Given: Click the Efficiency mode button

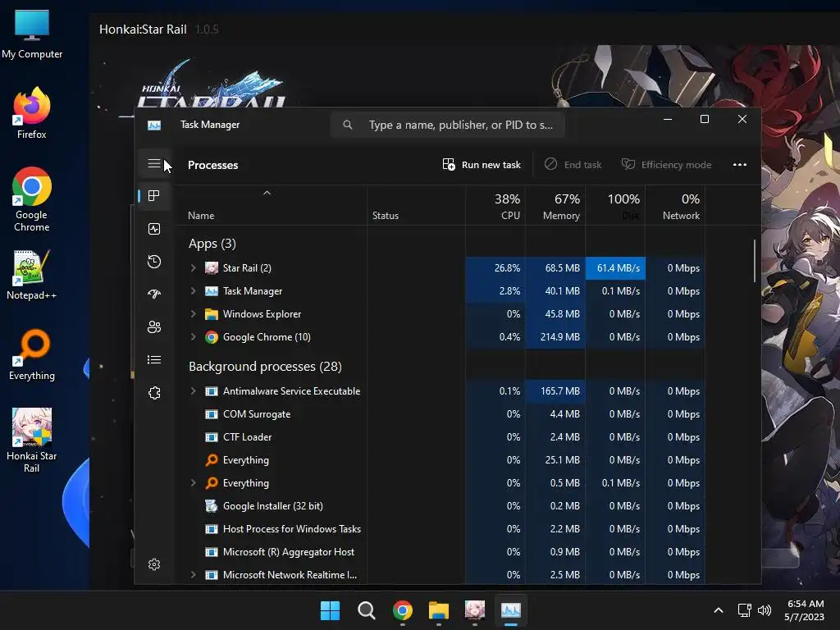Looking at the screenshot, I should (x=666, y=165).
